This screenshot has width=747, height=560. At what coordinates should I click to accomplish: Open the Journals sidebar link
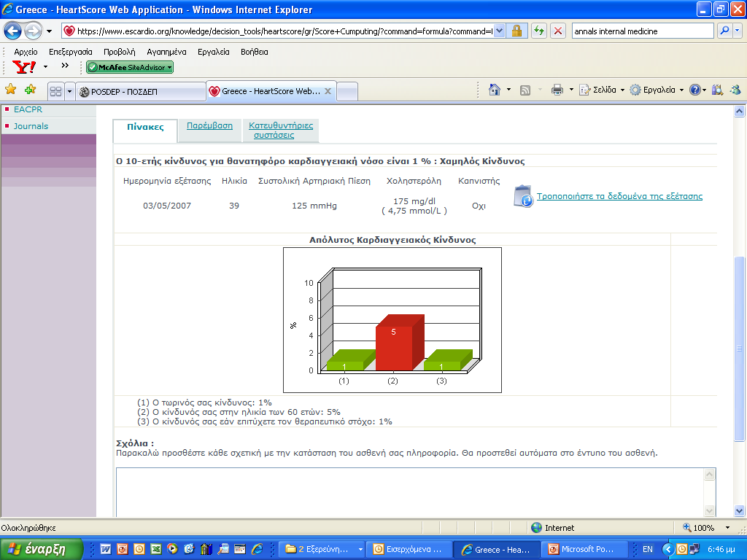[x=31, y=126]
